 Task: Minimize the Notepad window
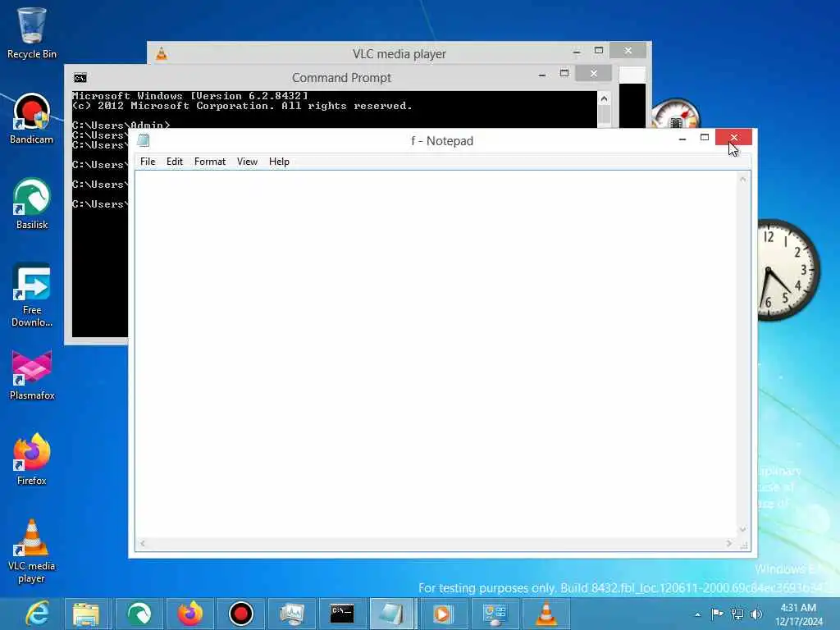tap(682, 137)
